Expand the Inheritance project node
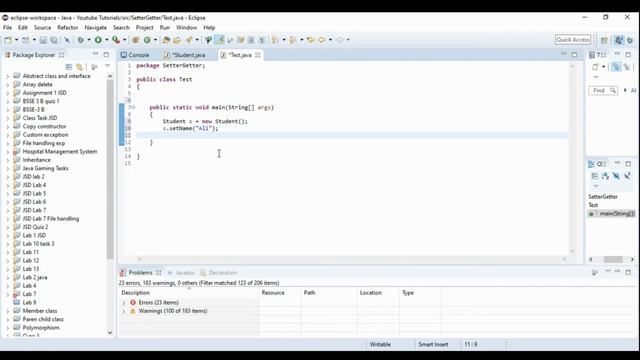640x360 pixels. tap(7, 160)
